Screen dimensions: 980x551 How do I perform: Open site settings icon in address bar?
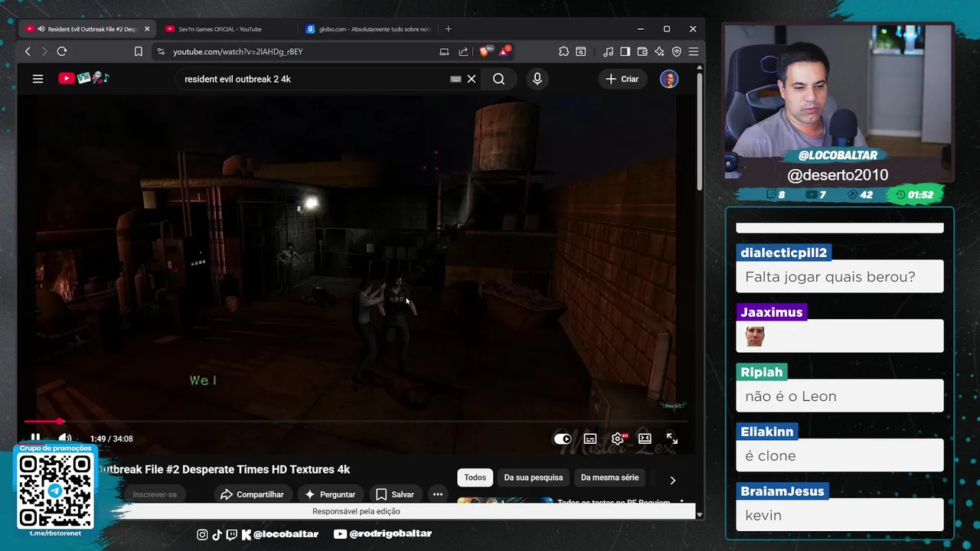(x=160, y=51)
